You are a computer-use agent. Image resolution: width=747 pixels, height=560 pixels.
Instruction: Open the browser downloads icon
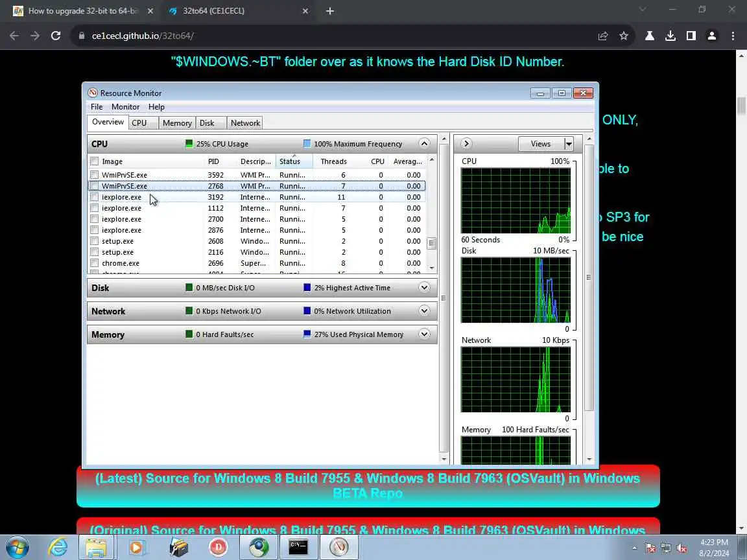(670, 36)
